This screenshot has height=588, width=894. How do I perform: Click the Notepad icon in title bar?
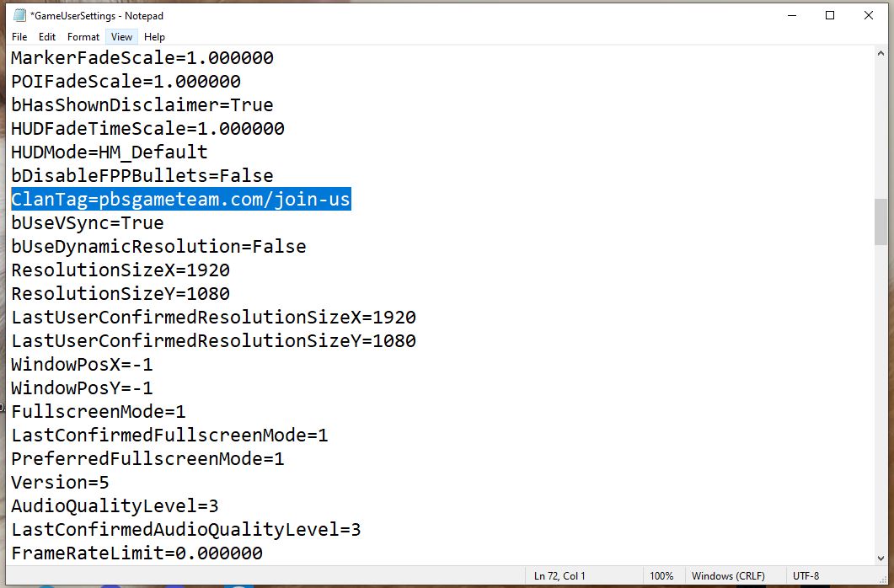[x=20, y=15]
